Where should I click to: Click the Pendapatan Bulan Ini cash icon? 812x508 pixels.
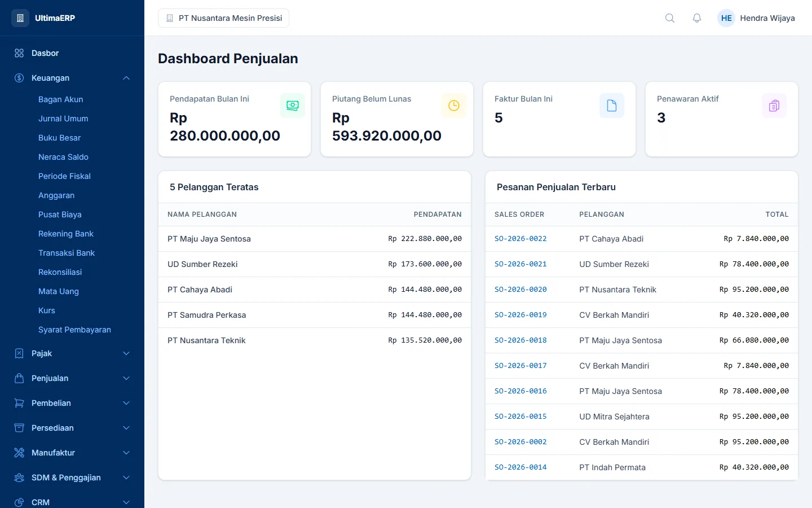[x=293, y=106]
